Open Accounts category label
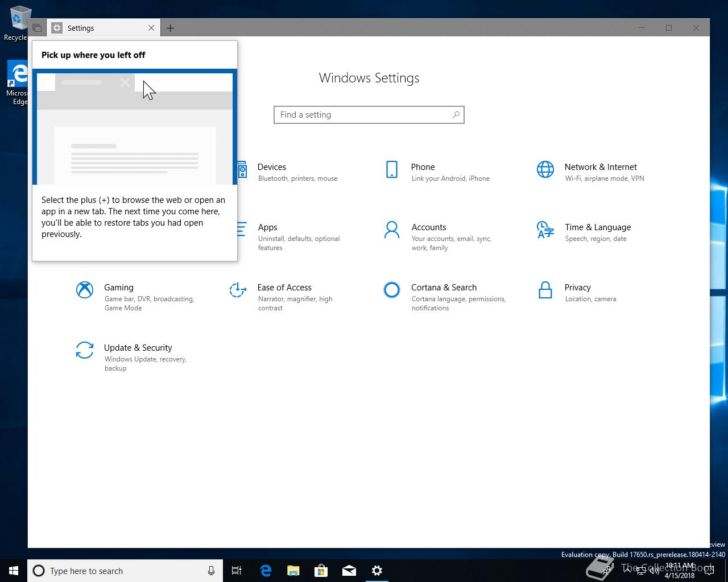The image size is (728, 582). pyautogui.click(x=429, y=227)
